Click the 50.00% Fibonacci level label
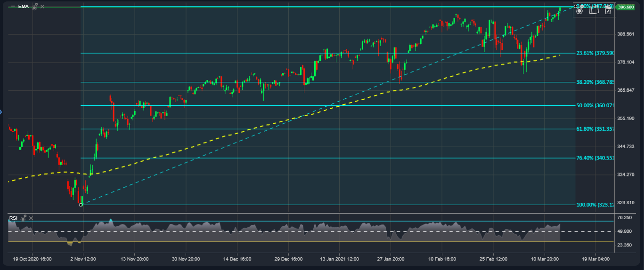 (595, 105)
